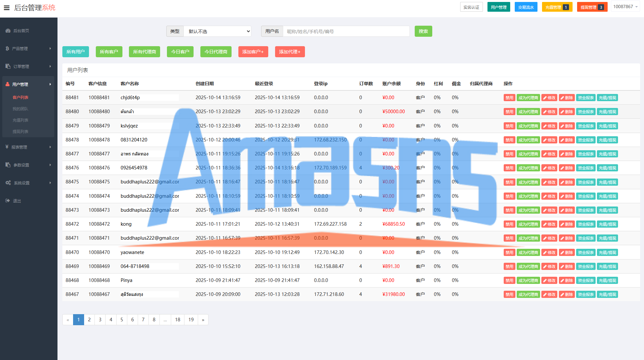
Task: Click the yen icon for 报表管理
Action: click(7, 147)
